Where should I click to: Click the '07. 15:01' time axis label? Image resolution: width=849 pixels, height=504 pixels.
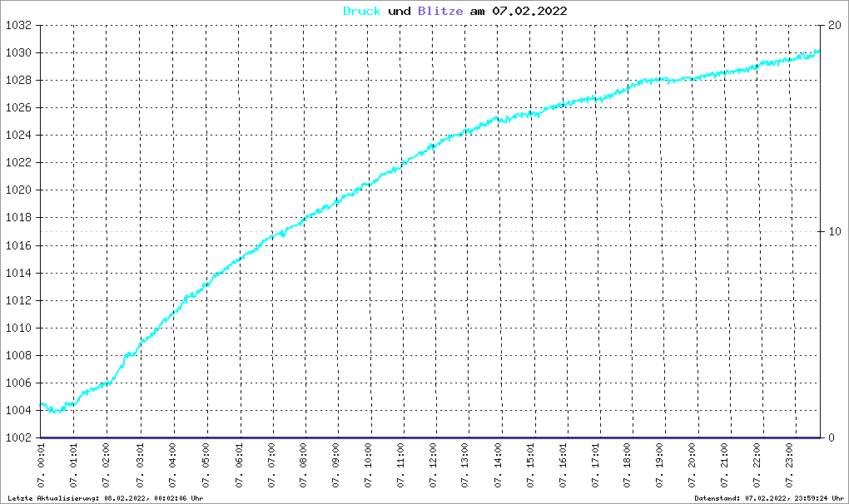pyautogui.click(x=531, y=466)
